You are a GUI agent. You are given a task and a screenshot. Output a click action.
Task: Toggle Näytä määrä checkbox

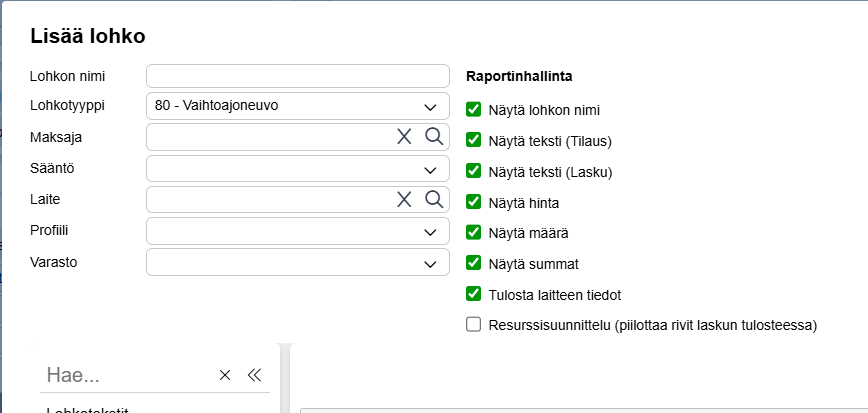(474, 233)
